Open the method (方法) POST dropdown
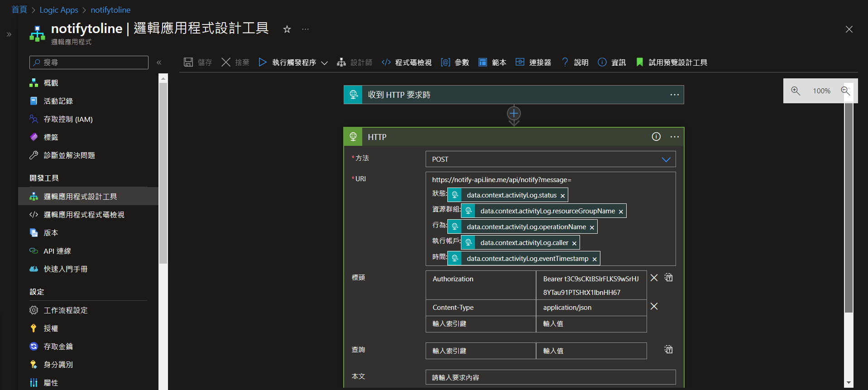868x390 pixels. tap(551, 159)
